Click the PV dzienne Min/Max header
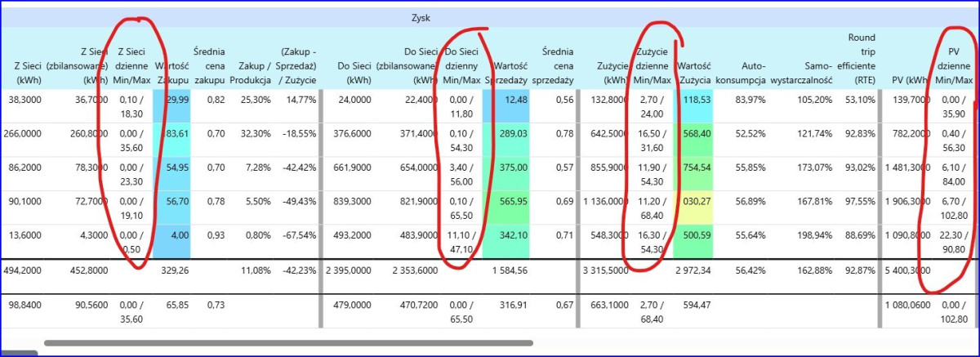This screenshot has width=980, height=357. click(x=953, y=65)
